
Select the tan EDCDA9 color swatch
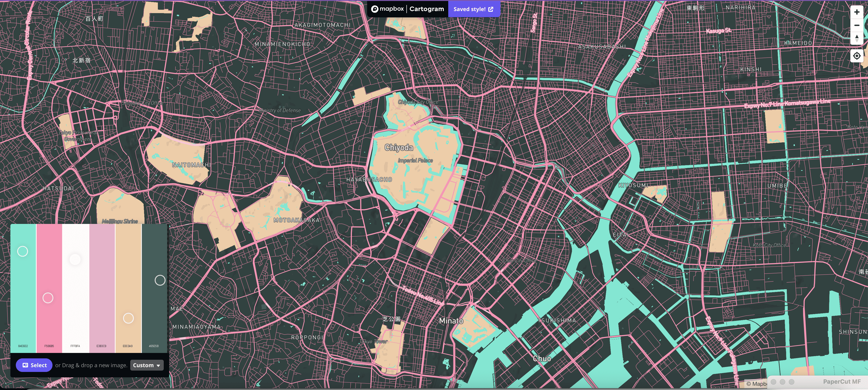coord(128,286)
